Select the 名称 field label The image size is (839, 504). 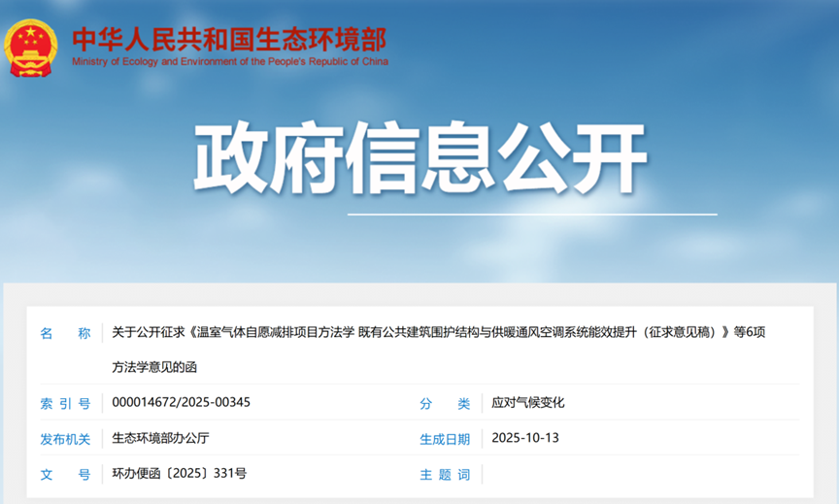click(65, 333)
